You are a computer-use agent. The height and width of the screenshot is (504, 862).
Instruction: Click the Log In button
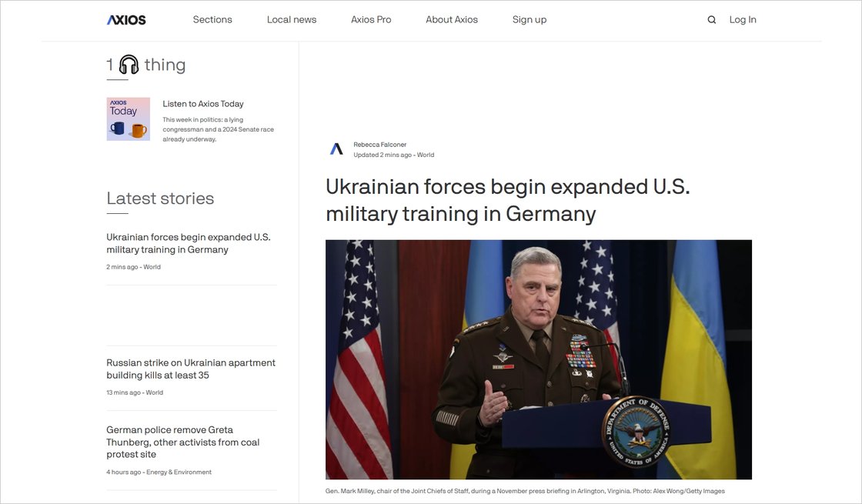[x=743, y=20]
